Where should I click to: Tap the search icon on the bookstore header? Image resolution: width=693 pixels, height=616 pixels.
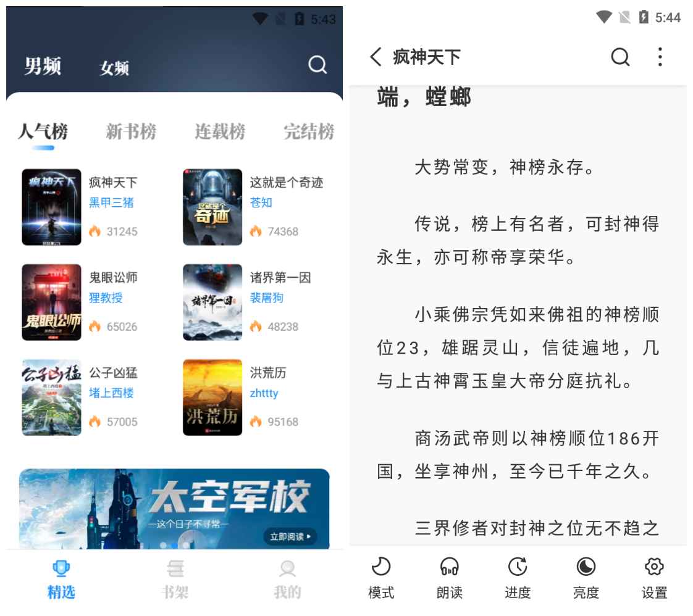[317, 64]
